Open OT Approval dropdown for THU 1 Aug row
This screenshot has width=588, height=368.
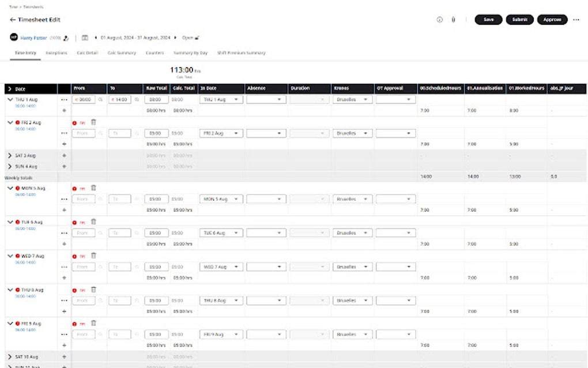point(395,100)
